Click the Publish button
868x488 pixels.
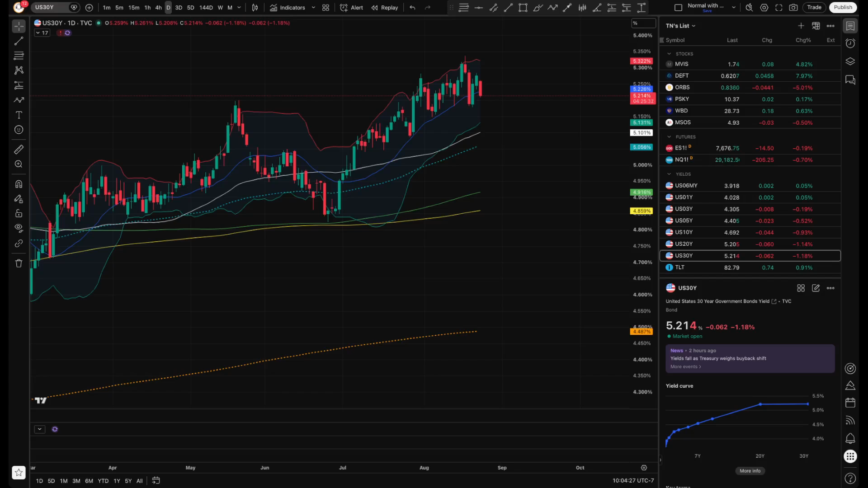pos(843,7)
